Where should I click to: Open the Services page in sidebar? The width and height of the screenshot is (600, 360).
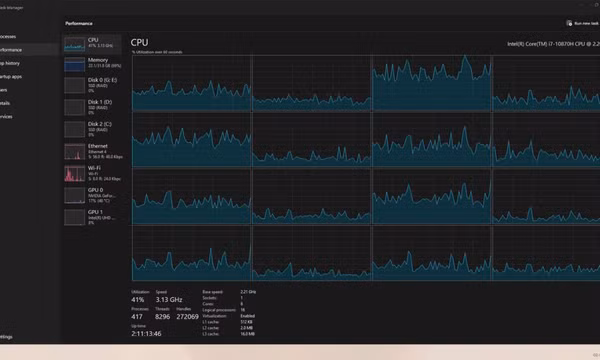pyautogui.click(x=6, y=116)
